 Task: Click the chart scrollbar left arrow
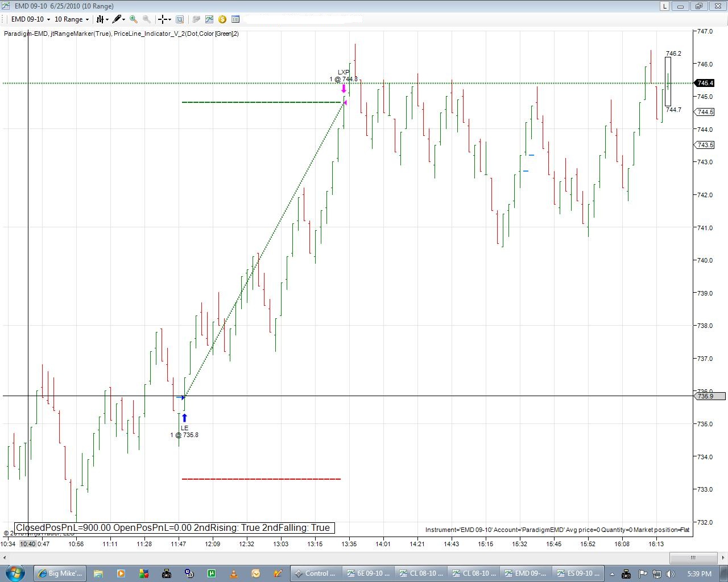pyautogui.click(x=6, y=558)
